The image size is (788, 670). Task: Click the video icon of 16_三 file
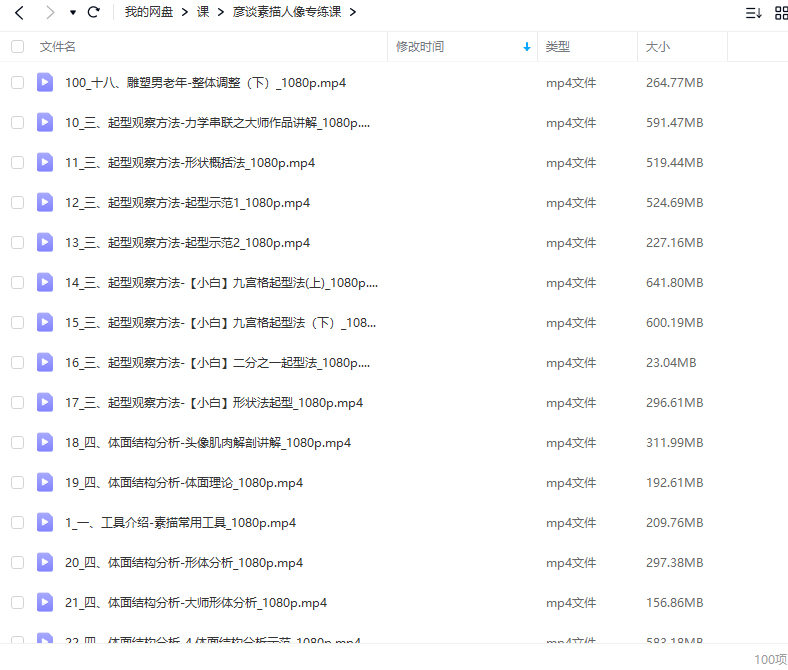click(45, 362)
